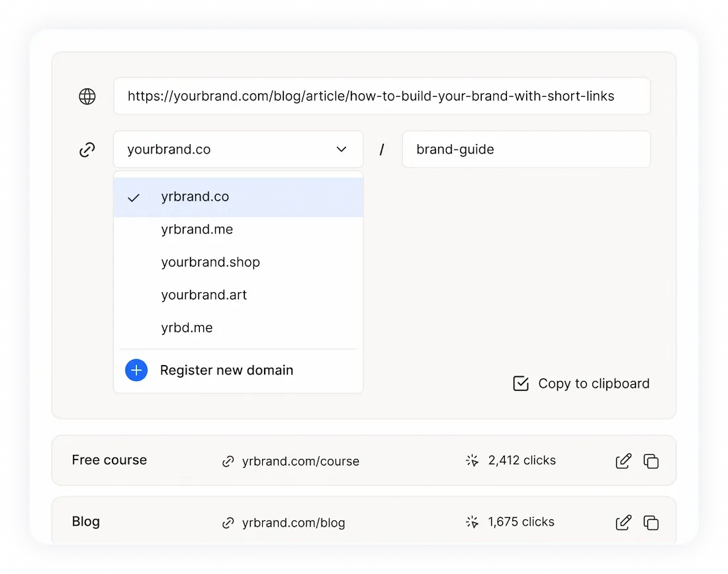The width and height of the screenshot is (728, 574).
Task: Click the 2,412 clicks count
Action: [522, 460]
